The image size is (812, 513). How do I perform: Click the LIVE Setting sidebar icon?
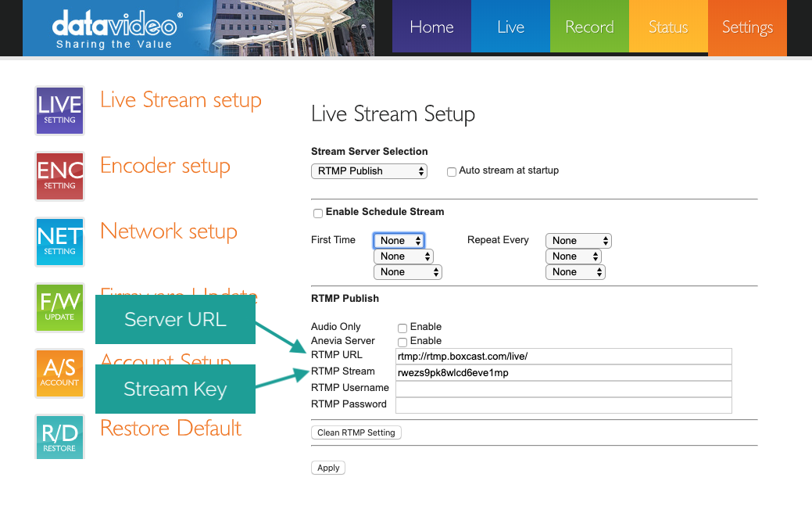(x=59, y=110)
